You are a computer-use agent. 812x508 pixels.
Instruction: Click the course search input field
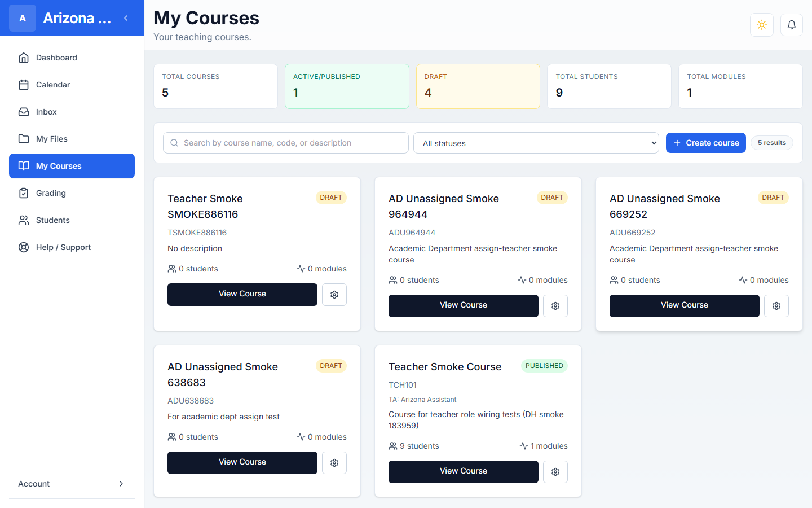click(x=286, y=143)
